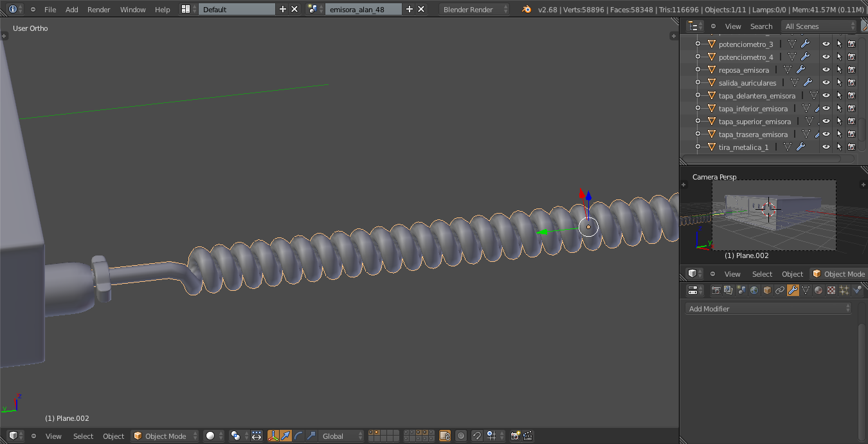Open the Help menu
Screen dimensions: 868x444
(163, 10)
